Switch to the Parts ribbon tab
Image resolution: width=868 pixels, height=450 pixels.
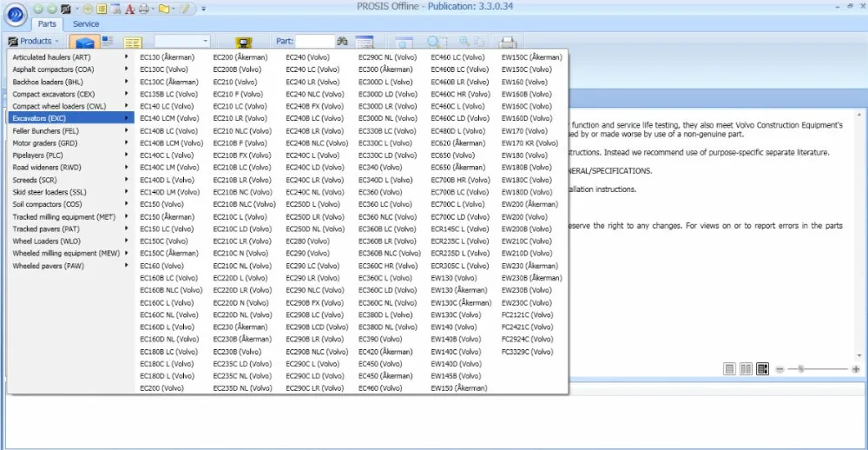(47, 23)
